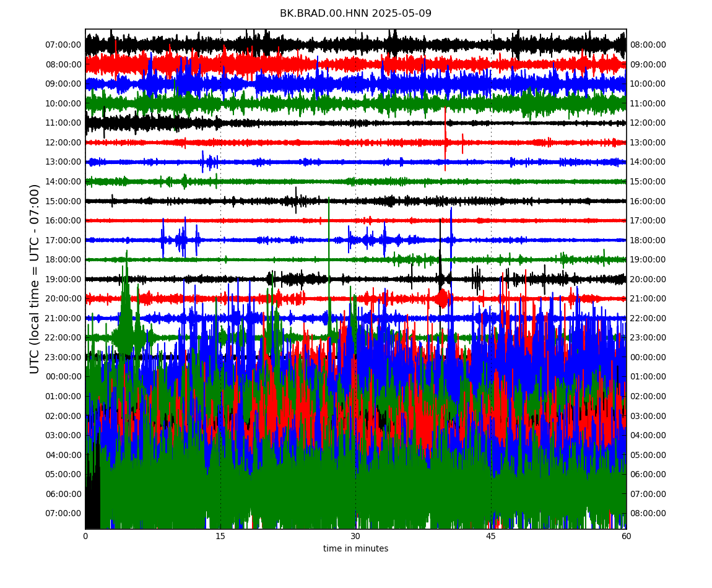
Task: Select 12:00:00 on the left axis
Action: [64, 142]
